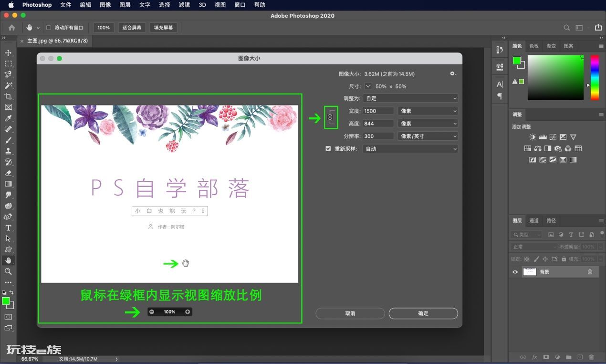Select the Clone Stamp tool
The height and width of the screenshot is (364, 606).
pos(8,151)
